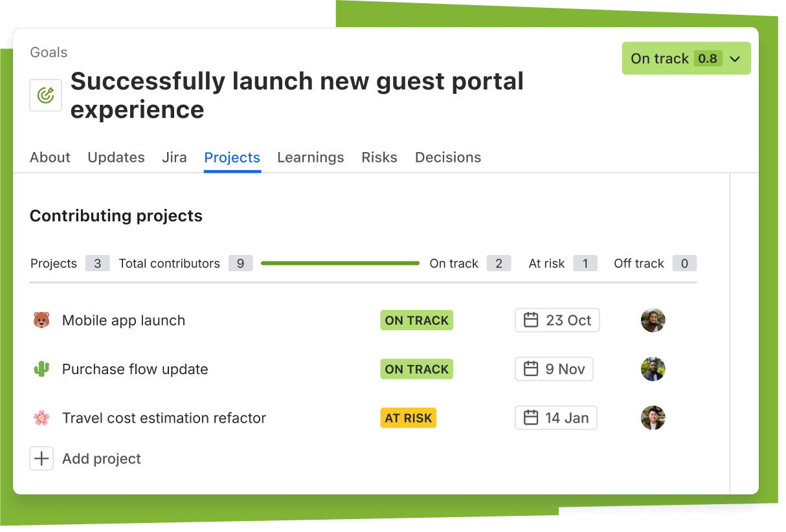Click the flower emoji for Travel cost estimation
The image size is (786, 532).
pyautogui.click(x=41, y=418)
